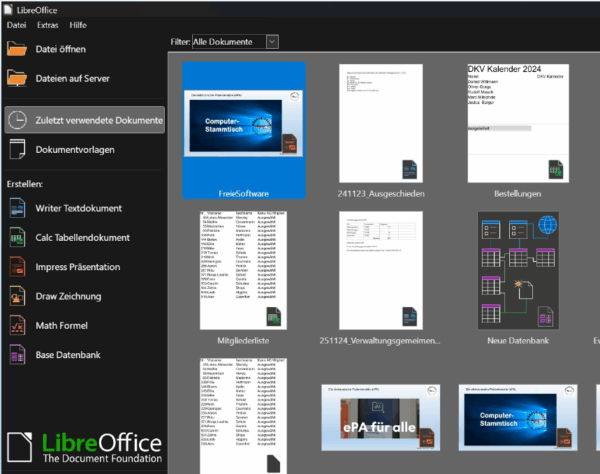Click the Dateien auf Server icon
Viewport: 600px width, 474px height.
18,78
